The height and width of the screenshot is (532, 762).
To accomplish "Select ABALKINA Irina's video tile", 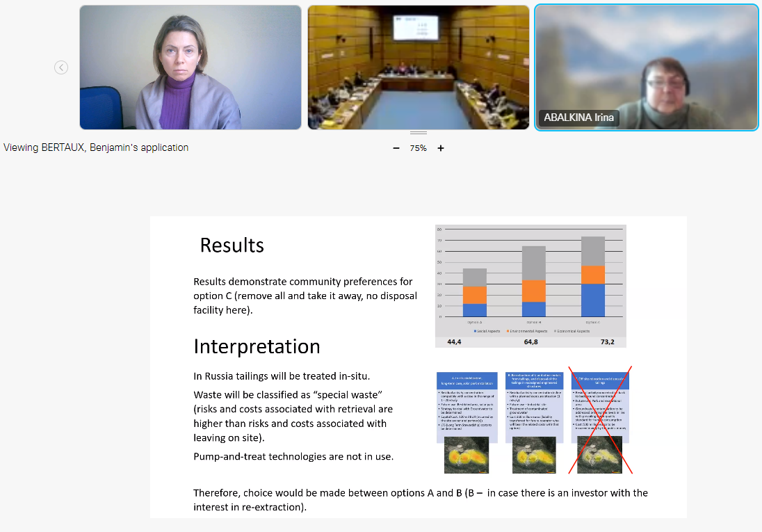I will click(646, 67).
